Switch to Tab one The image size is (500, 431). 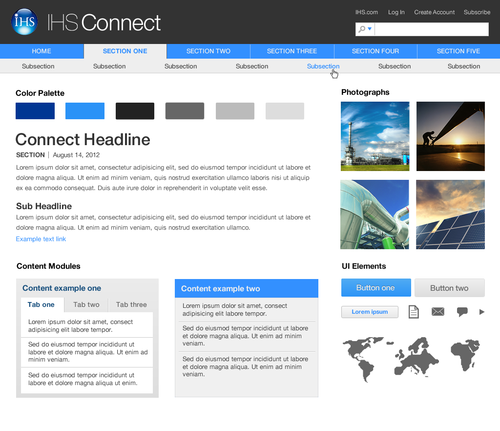click(x=41, y=305)
